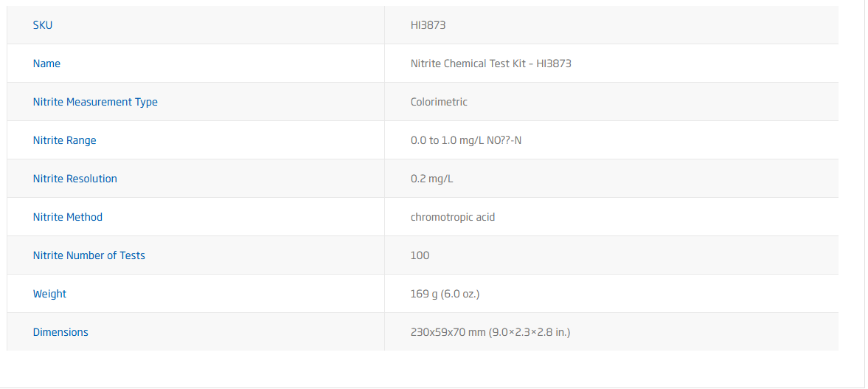868x389 pixels.
Task: Select the 0.0 to 1.0 mg/L range value
Action: 465,140
